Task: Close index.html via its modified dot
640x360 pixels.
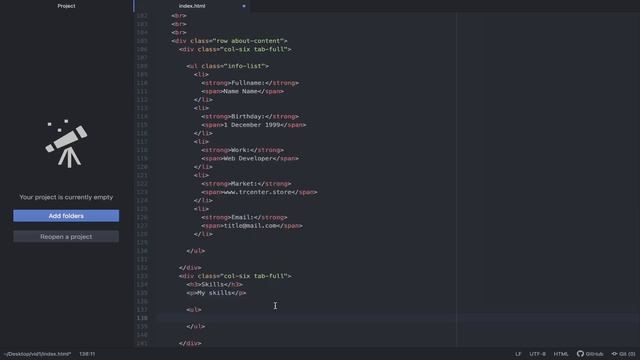Action: (244, 6)
